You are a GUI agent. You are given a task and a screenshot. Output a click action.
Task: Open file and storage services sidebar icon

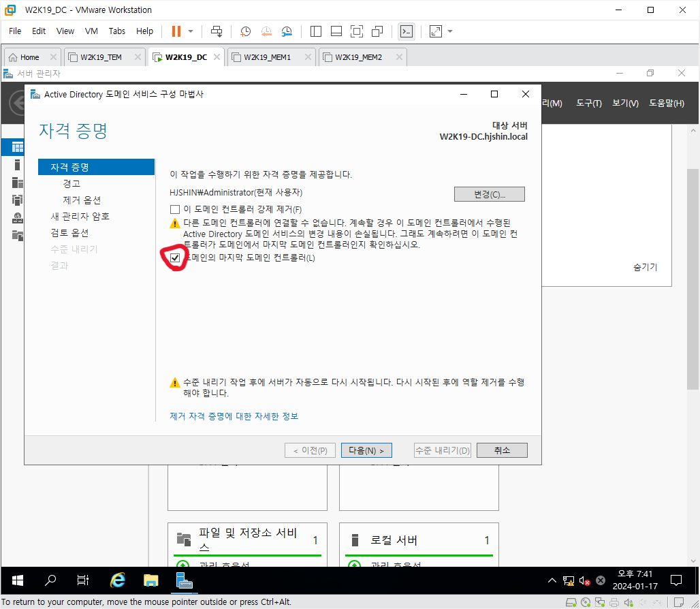(18, 235)
